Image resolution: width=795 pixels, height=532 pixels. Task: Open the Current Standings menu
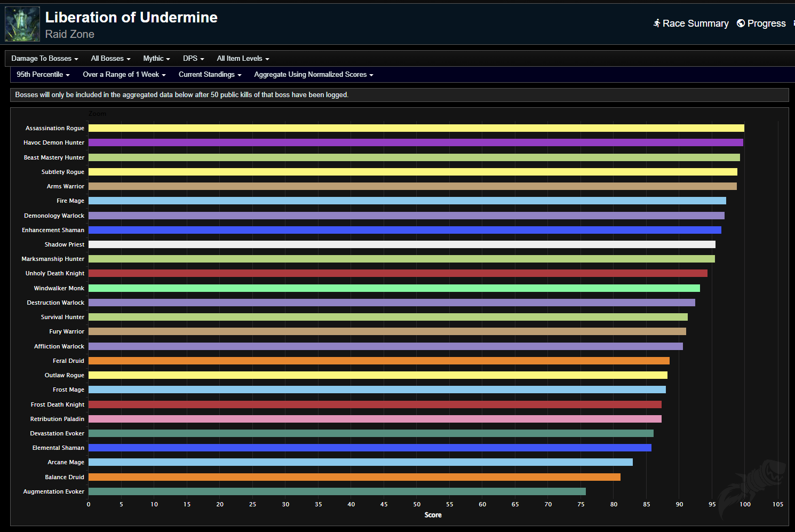pyautogui.click(x=210, y=75)
